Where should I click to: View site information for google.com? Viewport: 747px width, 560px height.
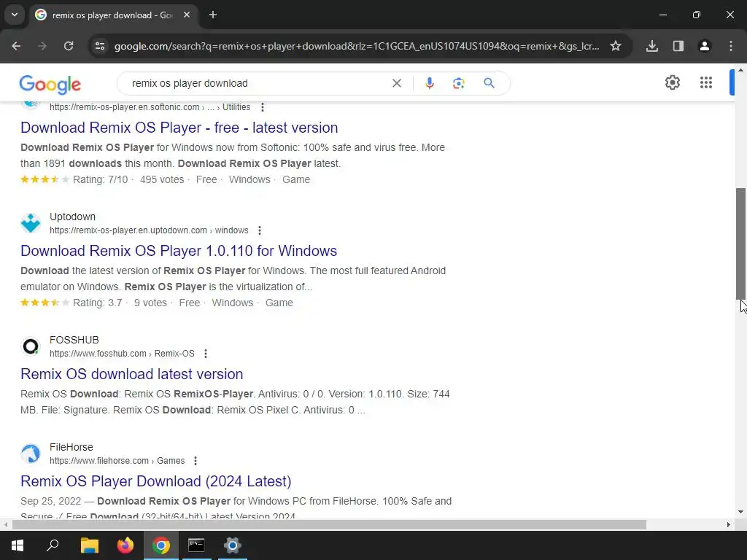pos(100,46)
